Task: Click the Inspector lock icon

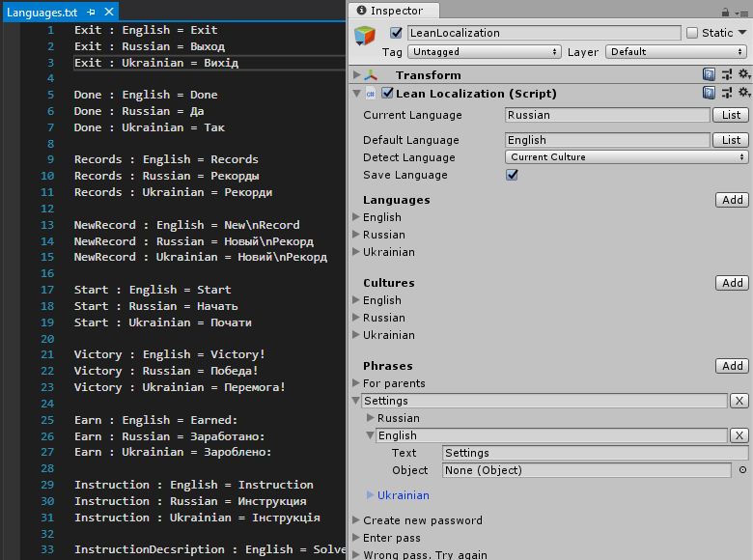Action: [725, 13]
